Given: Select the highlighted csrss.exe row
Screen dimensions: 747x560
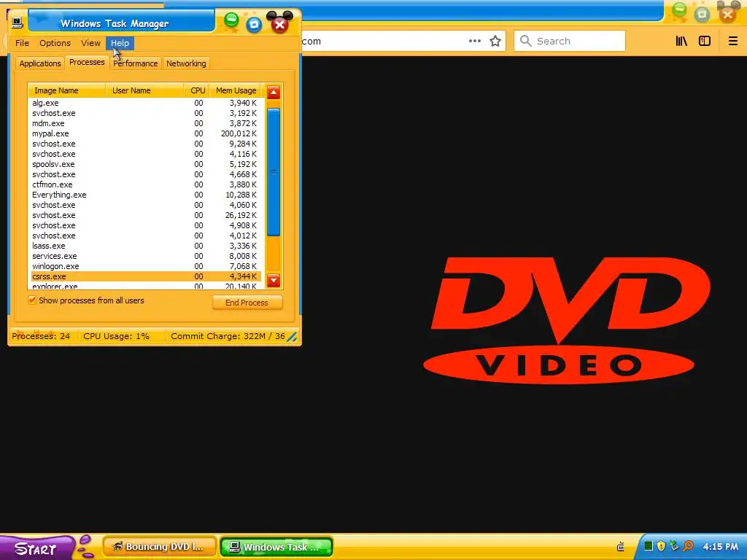Looking at the screenshot, I should (x=144, y=276).
